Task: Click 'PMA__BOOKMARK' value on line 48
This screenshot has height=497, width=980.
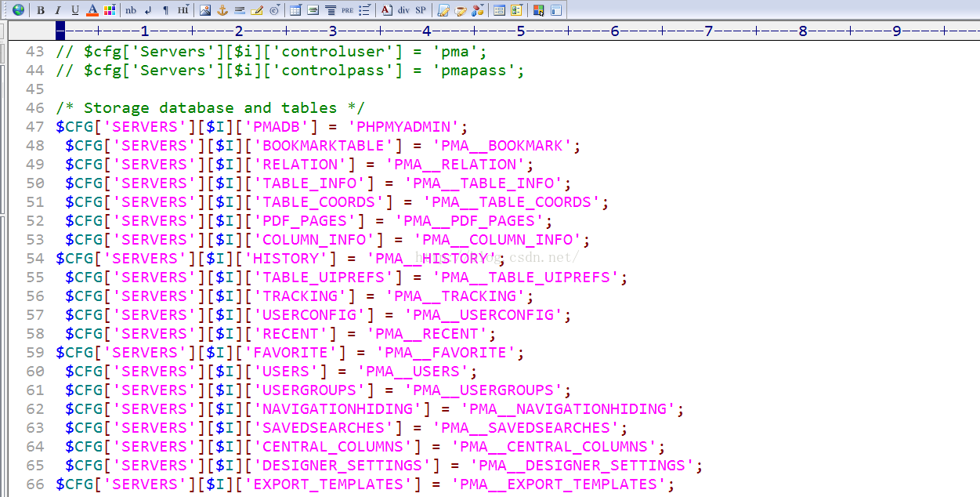Action: pos(502,146)
